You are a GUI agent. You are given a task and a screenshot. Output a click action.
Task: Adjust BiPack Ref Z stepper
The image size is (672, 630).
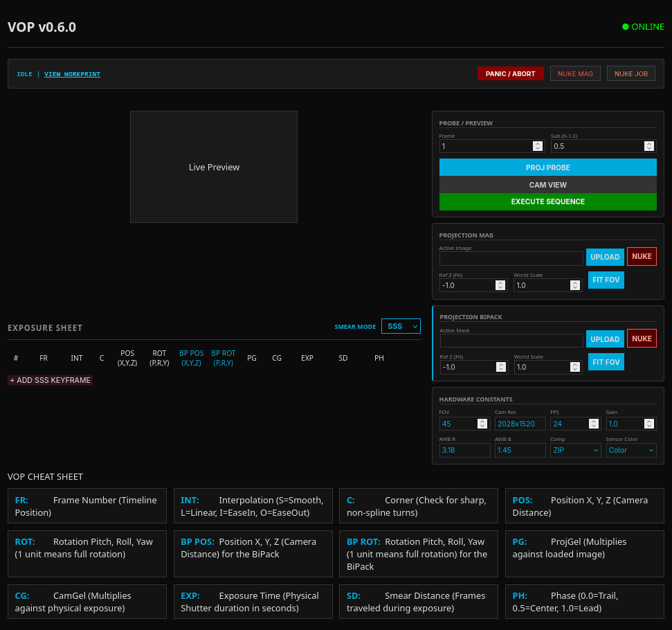coord(500,367)
